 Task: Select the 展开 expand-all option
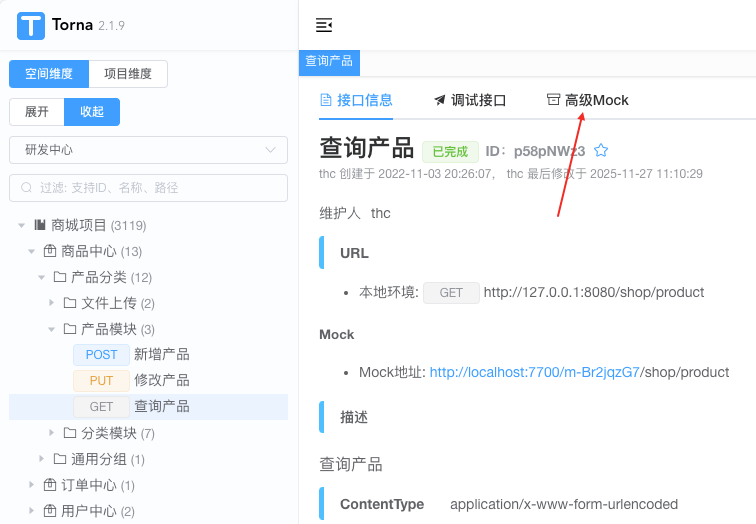(x=37, y=112)
